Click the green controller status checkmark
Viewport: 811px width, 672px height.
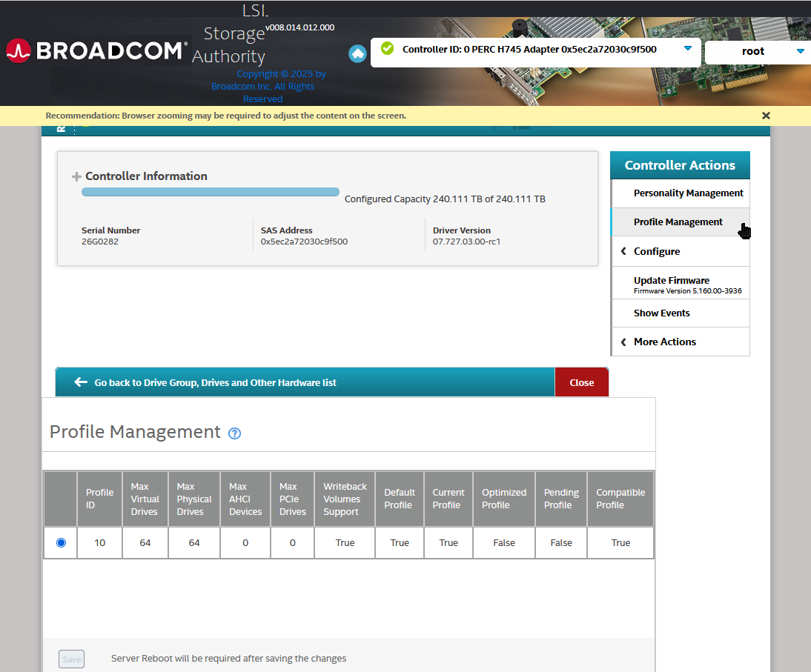387,49
